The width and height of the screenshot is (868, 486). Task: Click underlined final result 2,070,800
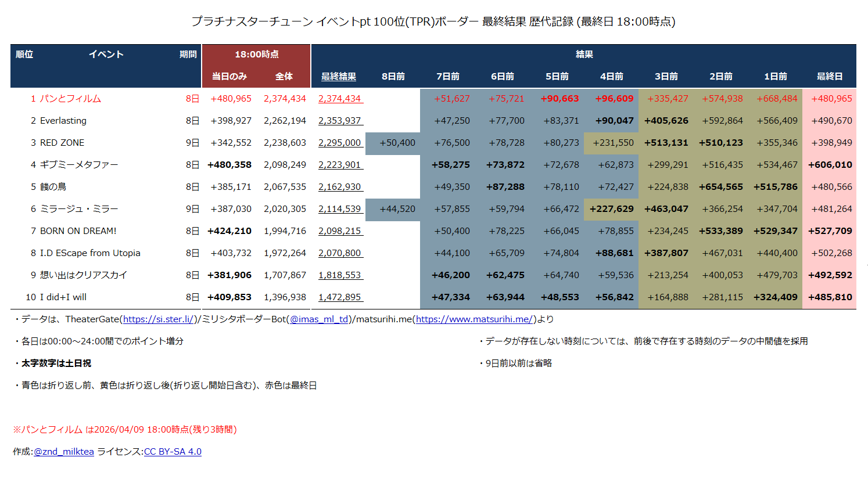point(340,253)
